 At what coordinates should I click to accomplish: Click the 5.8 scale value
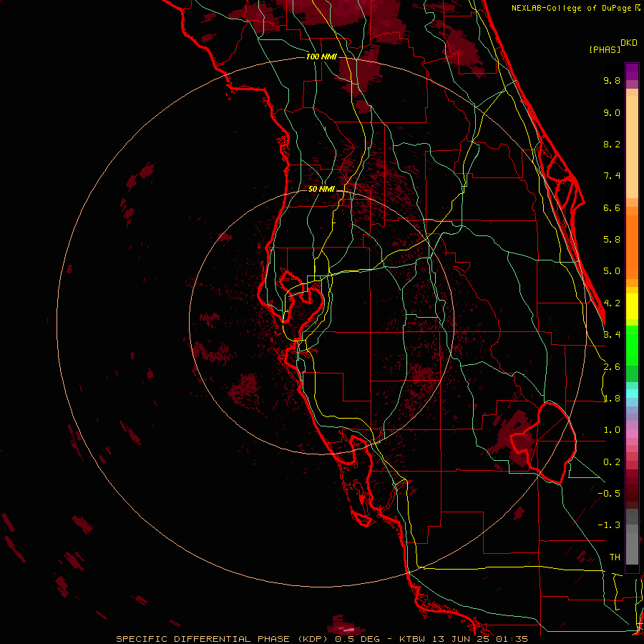[x=612, y=240]
